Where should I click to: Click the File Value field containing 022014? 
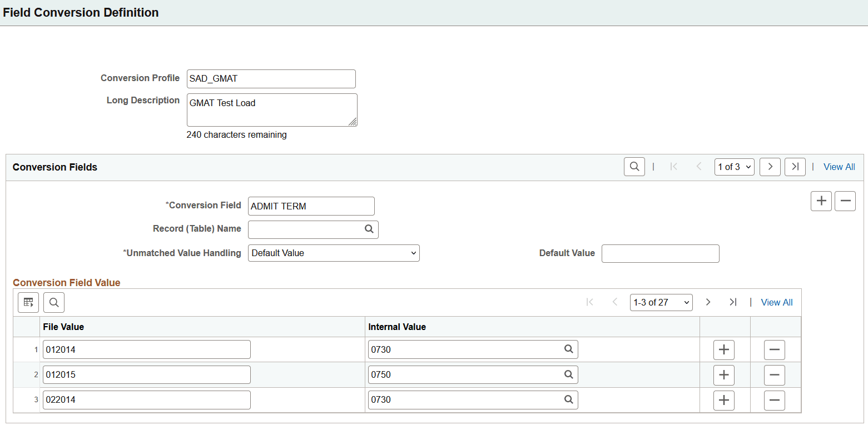point(147,400)
